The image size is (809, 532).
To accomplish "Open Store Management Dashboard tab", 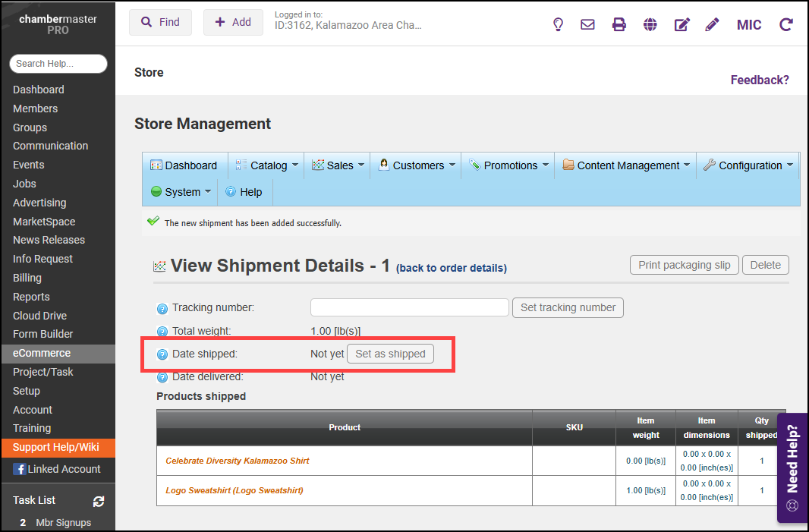I will pos(184,165).
